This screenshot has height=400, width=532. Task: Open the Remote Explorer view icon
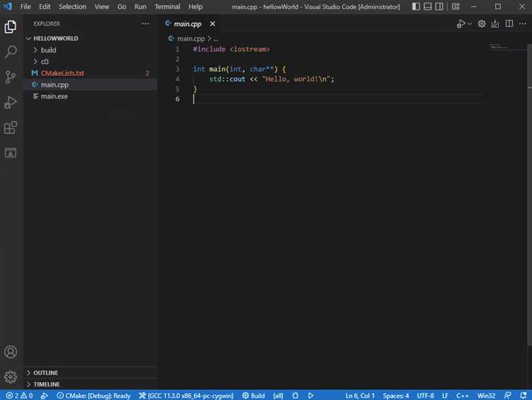coord(11,152)
